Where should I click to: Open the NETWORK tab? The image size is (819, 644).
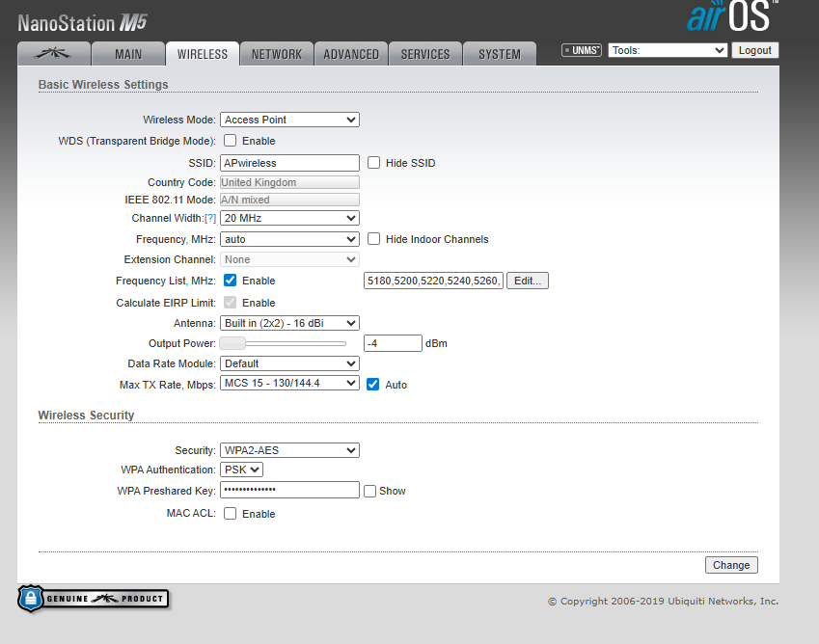pos(276,54)
